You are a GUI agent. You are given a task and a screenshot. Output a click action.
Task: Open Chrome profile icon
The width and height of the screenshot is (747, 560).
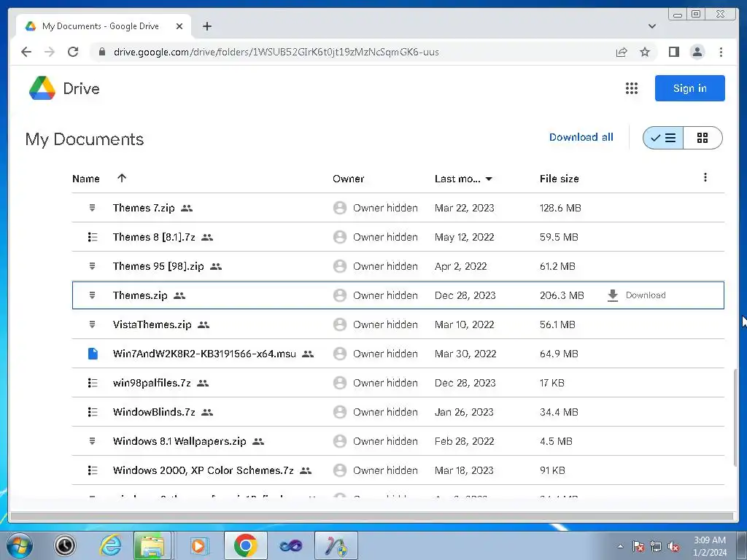pos(697,52)
